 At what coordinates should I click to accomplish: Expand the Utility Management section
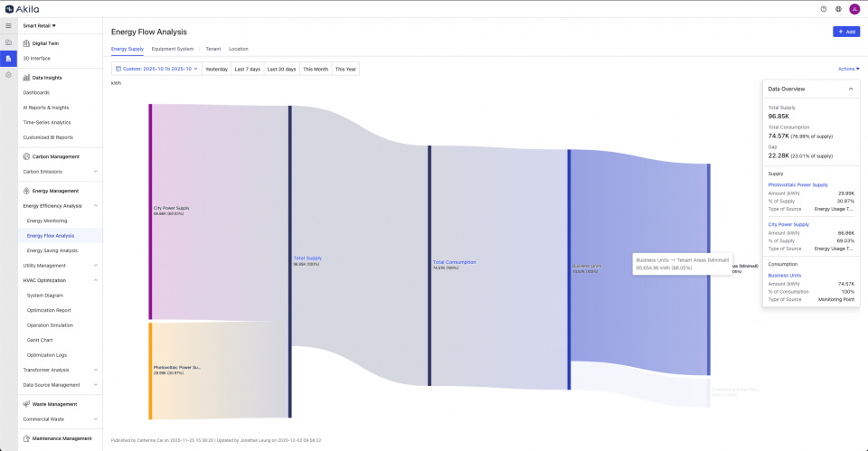click(96, 266)
